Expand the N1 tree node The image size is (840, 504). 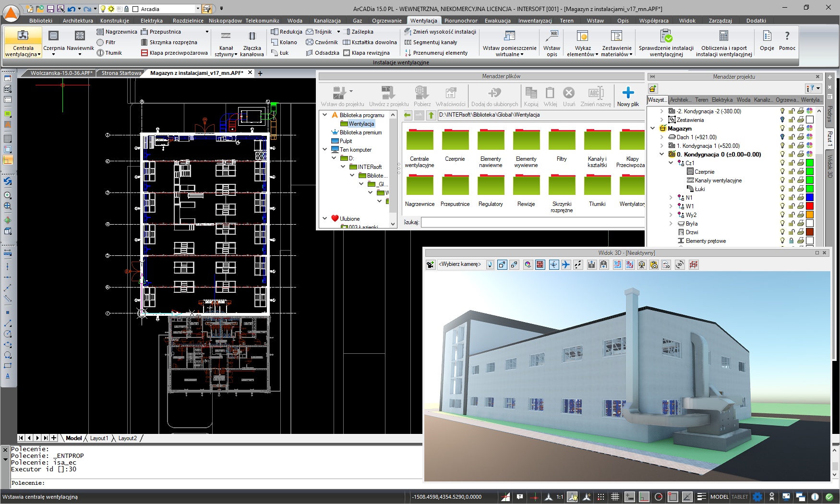tap(671, 198)
